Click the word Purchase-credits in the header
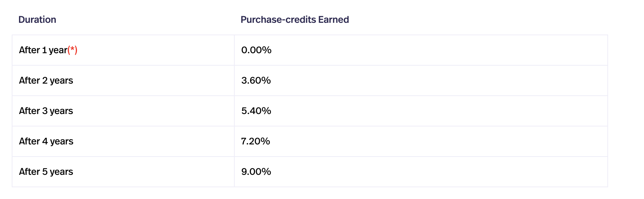 (278, 20)
